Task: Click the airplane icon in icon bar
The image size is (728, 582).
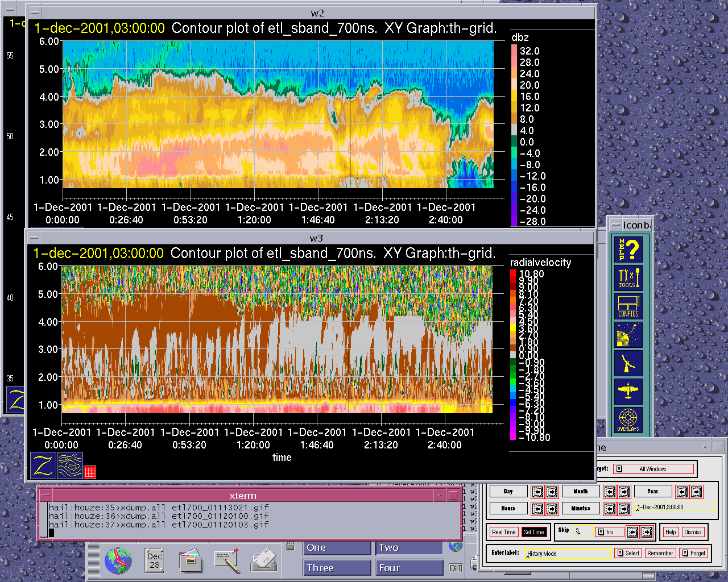Action: point(628,392)
